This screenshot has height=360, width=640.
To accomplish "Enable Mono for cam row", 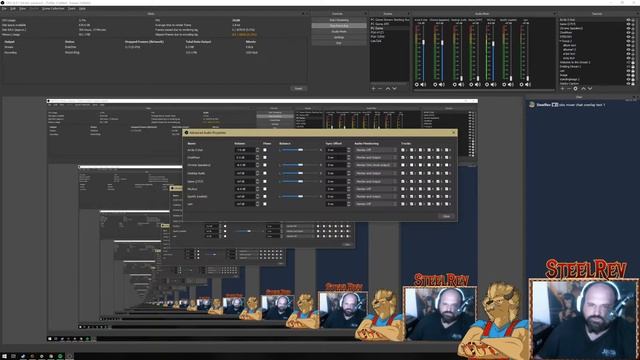I will pos(265,204).
